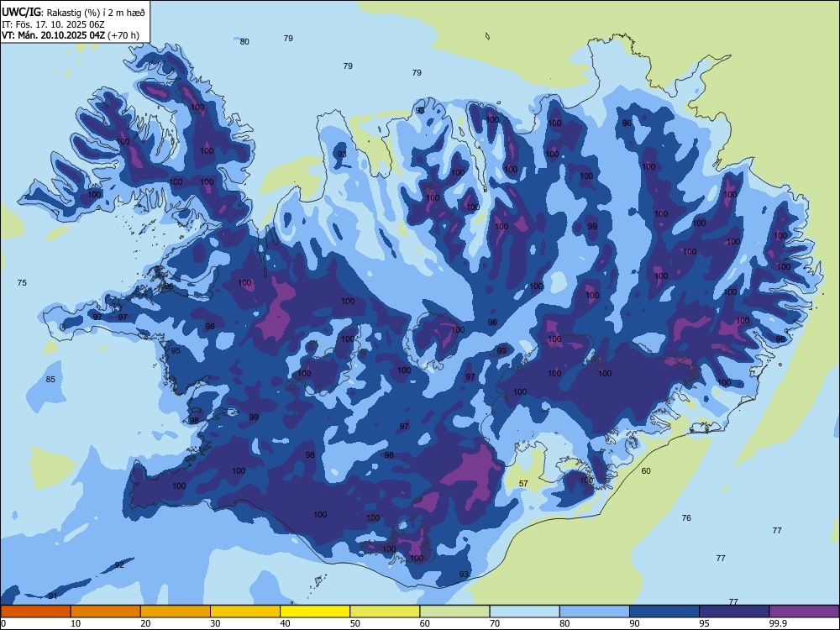Click the '99.9' legend tick label

pos(778,623)
